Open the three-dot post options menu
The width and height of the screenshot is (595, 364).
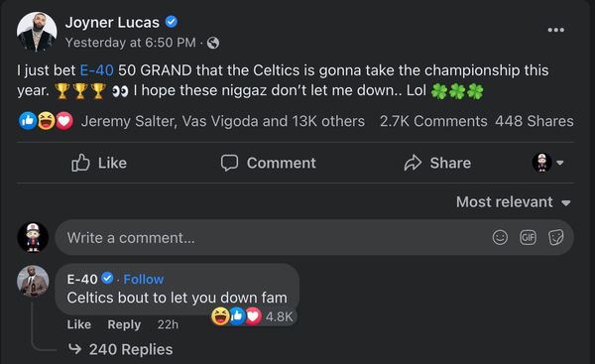click(556, 30)
